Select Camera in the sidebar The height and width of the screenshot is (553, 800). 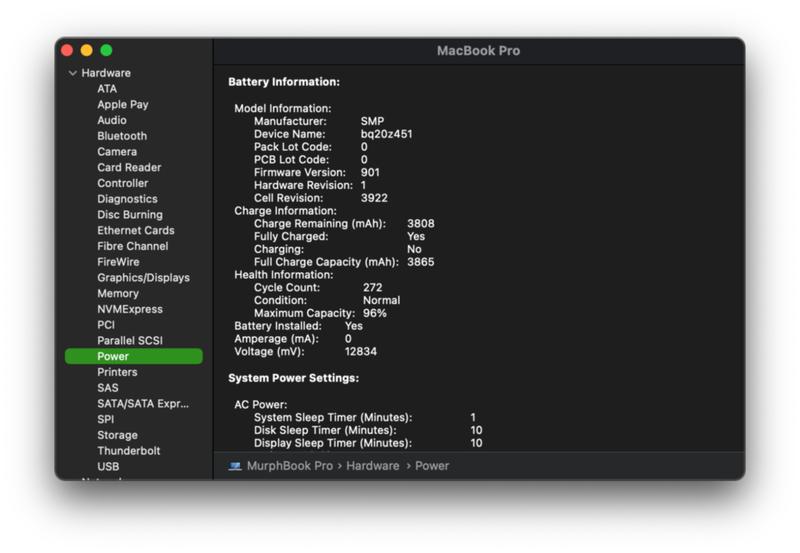(117, 152)
